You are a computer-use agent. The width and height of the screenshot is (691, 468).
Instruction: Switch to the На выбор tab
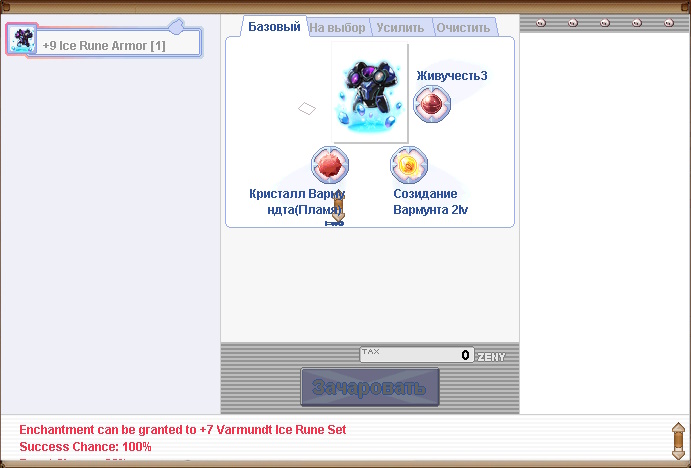(x=337, y=28)
